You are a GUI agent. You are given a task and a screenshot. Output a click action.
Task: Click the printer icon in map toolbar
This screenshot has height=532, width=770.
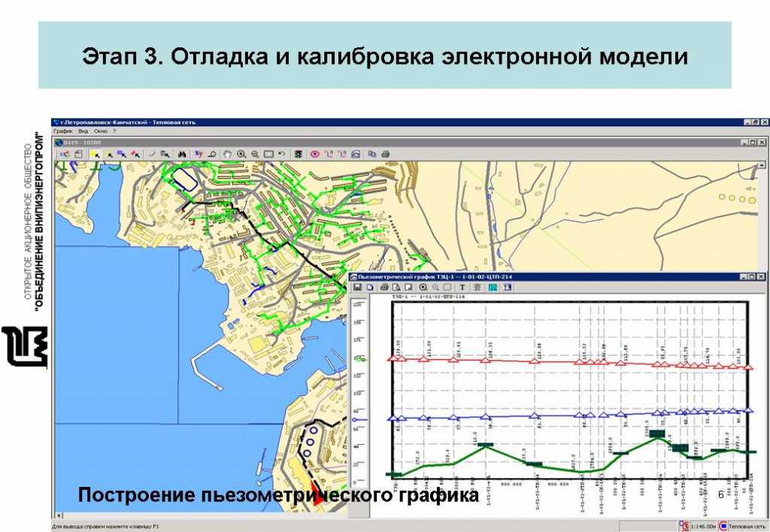click(x=385, y=153)
